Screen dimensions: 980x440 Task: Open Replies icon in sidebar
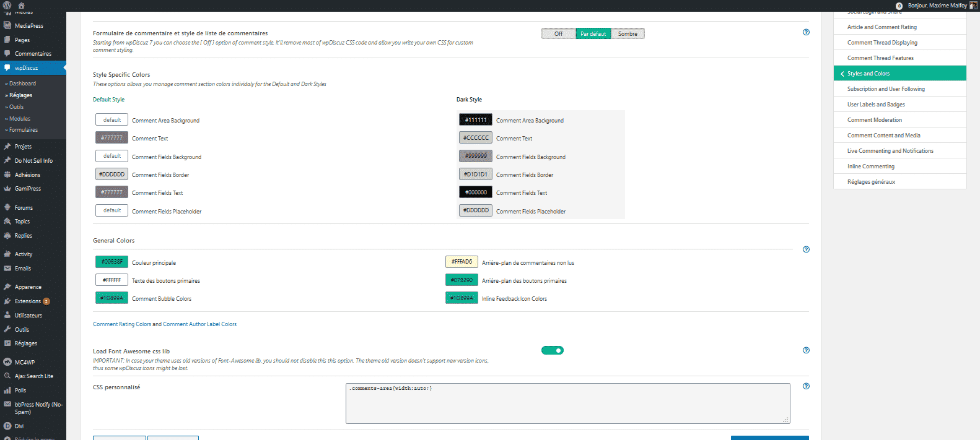point(7,235)
